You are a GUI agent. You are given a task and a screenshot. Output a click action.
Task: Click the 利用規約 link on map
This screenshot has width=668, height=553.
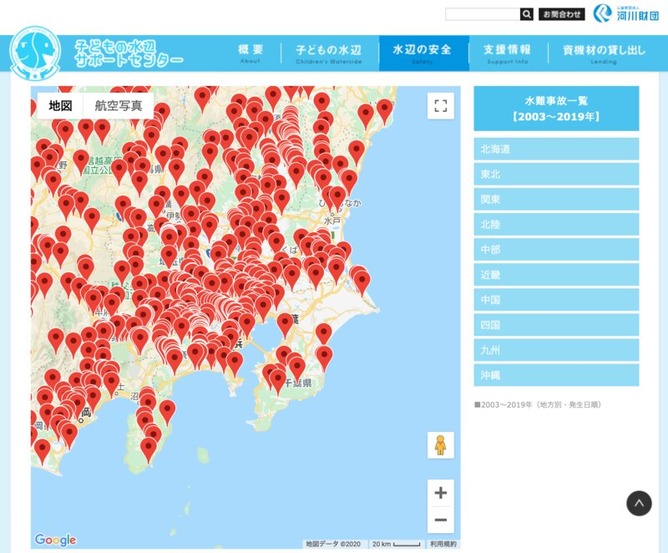pos(443,544)
